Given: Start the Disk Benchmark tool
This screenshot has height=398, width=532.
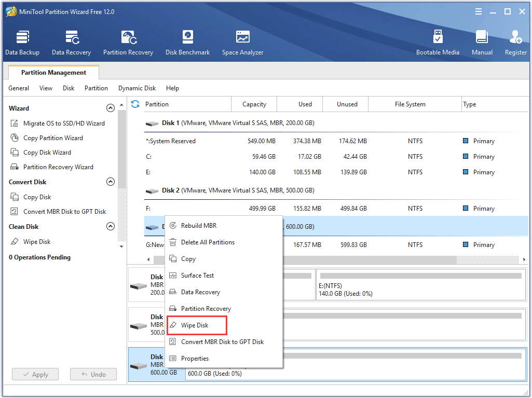Looking at the screenshot, I should click(187, 43).
